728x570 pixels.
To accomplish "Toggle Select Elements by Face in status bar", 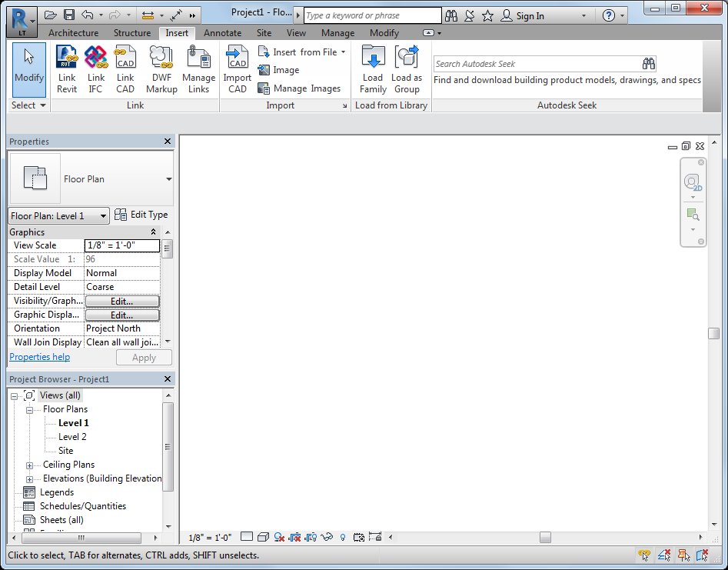I will [702, 554].
